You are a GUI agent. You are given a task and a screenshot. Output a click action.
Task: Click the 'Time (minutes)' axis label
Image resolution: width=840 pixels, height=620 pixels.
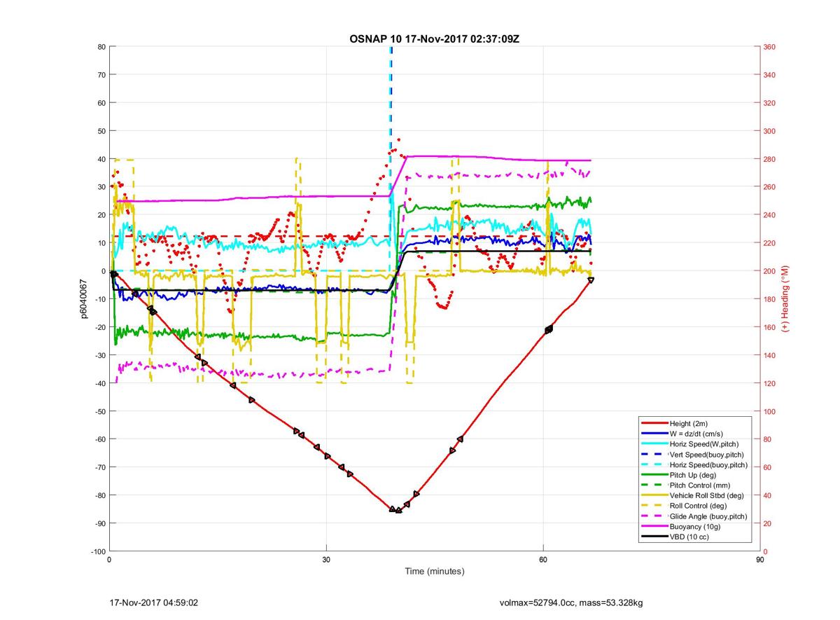[x=434, y=571]
